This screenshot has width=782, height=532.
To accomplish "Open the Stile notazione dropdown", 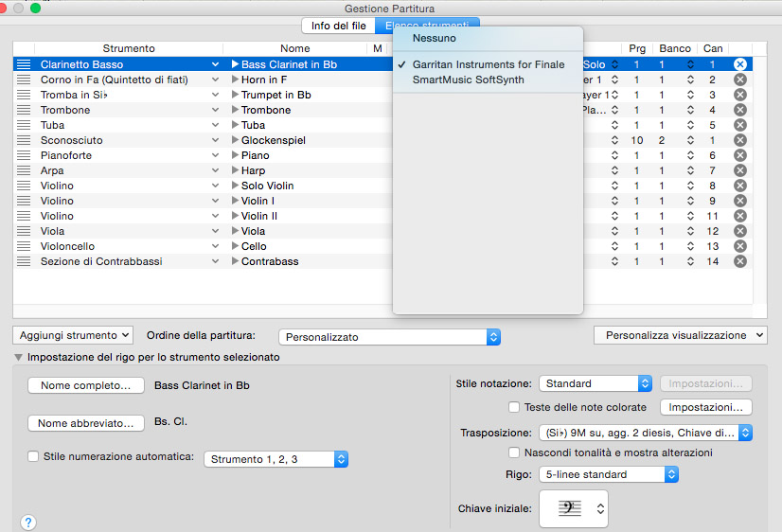I will pyautogui.click(x=595, y=383).
